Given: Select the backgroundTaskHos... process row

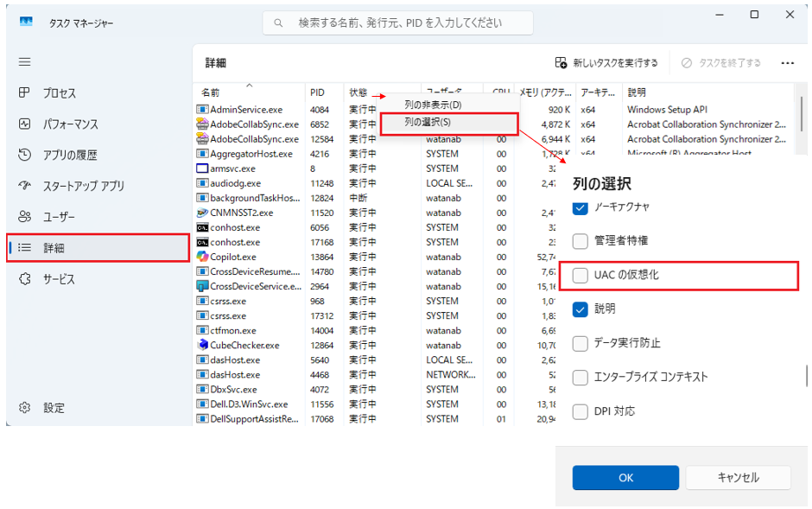Looking at the screenshot, I should [x=376, y=198].
